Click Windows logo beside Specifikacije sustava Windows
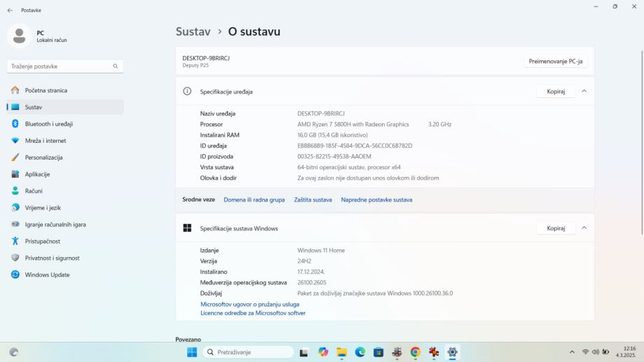The width and height of the screenshot is (644, 362). click(187, 228)
